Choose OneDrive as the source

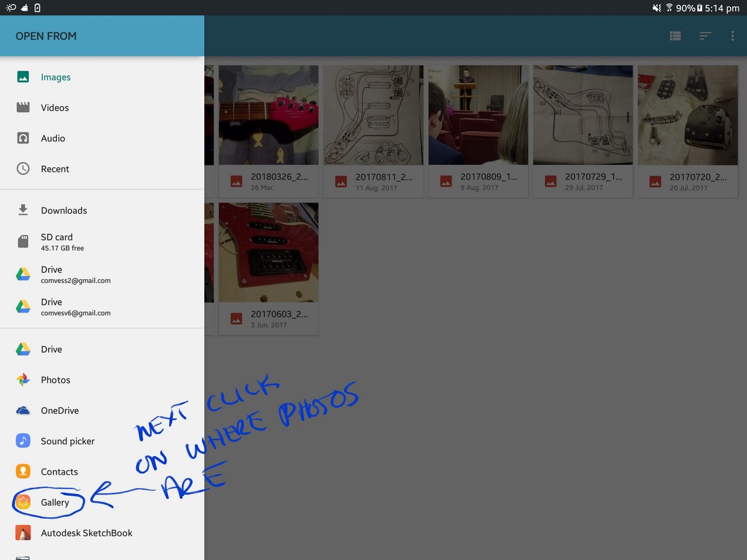coord(60,411)
